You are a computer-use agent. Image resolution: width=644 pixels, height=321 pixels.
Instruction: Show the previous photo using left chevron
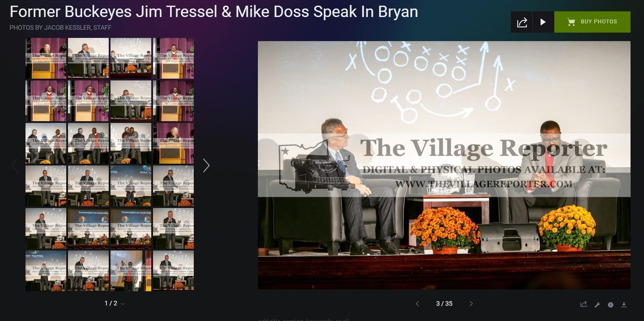tap(417, 304)
